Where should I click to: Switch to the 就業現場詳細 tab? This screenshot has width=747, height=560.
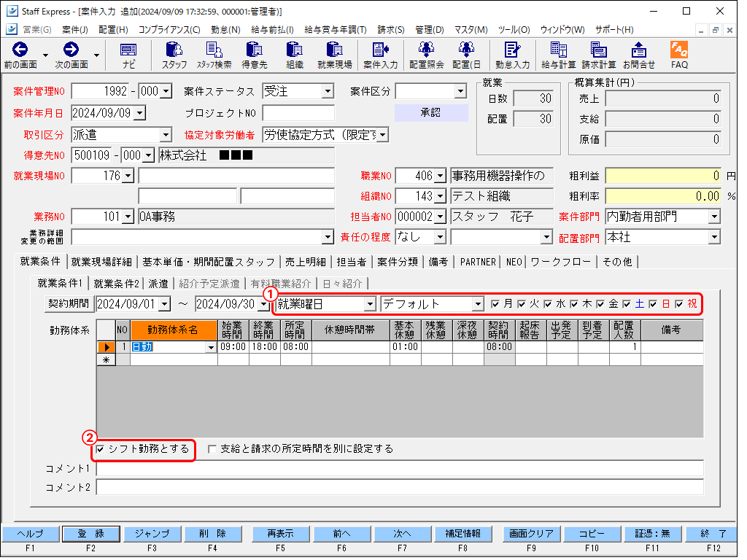pos(101,262)
